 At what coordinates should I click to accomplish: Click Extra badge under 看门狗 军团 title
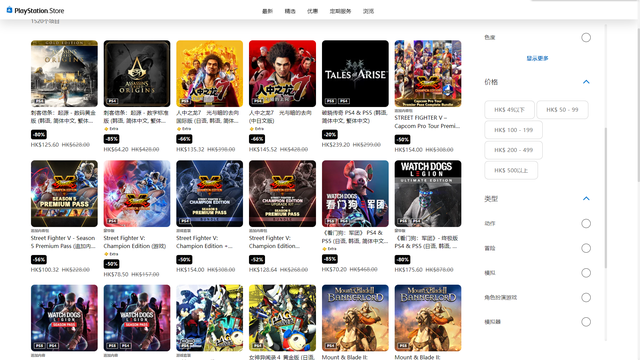pos(329,249)
